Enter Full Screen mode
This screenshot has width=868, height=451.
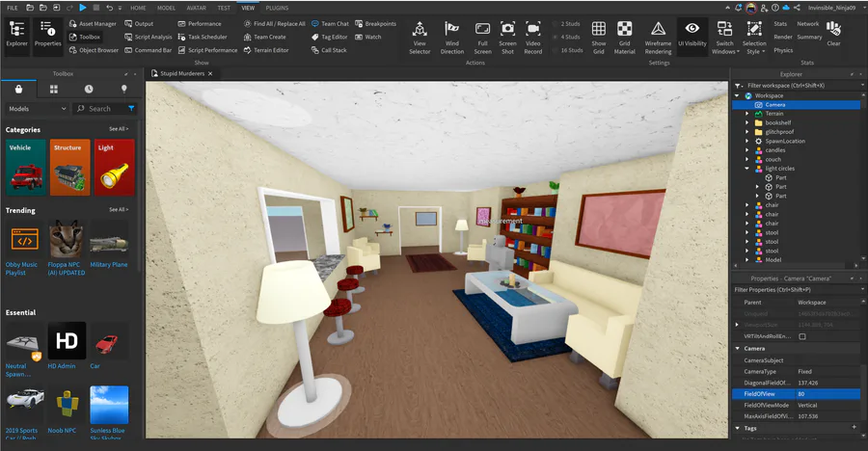click(482, 37)
